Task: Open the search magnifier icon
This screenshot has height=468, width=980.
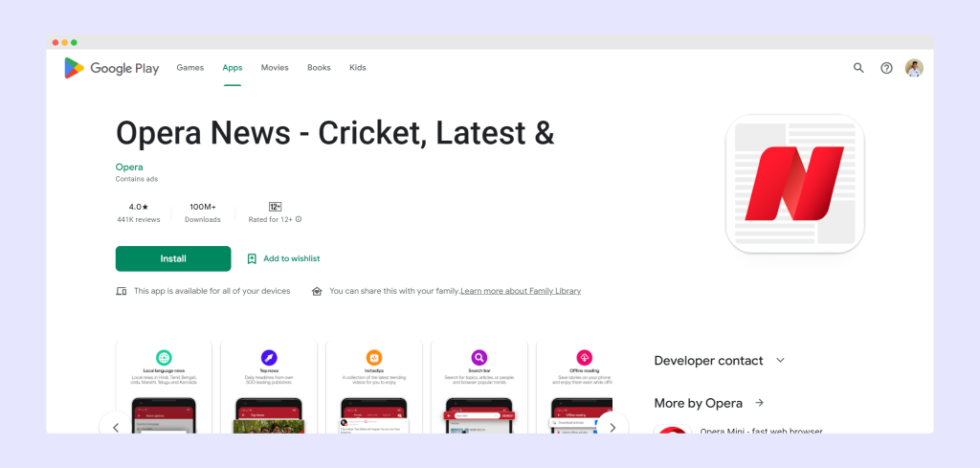Action: tap(858, 68)
